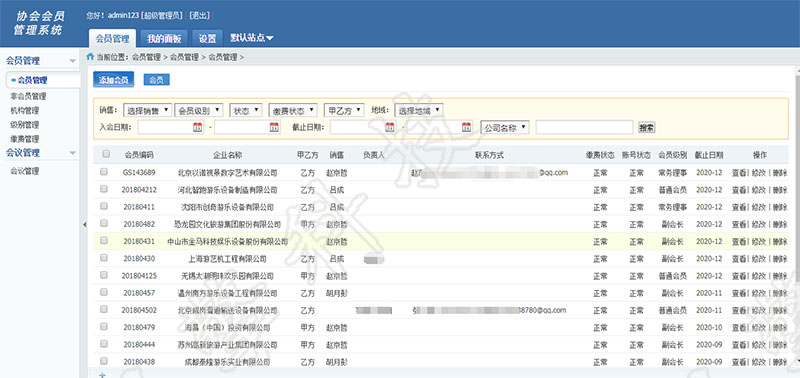Select 机构管理 in the sidebar
This screenshot has width=800, height=378.
click(x=24, y=110)
